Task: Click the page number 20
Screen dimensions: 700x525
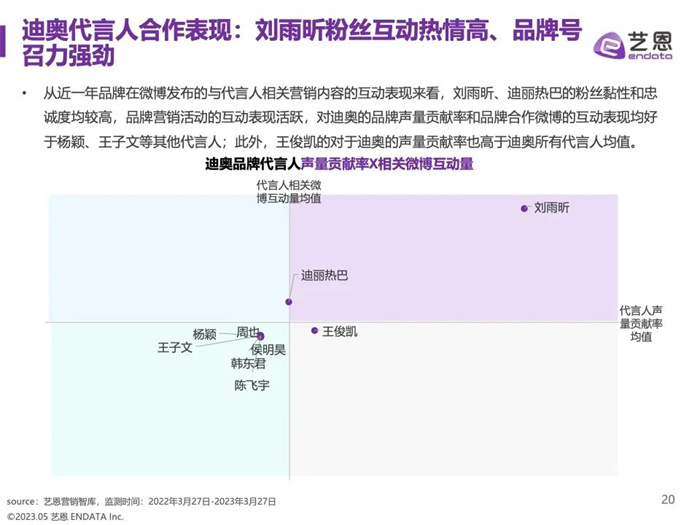Action: [x=668, y=499]
